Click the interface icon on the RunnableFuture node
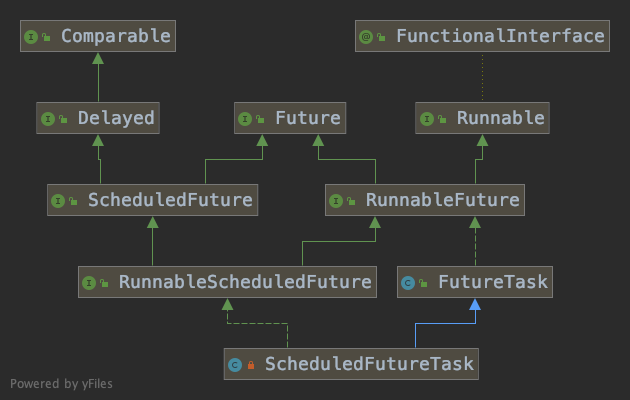Viewport: 630px width, 400px height. pos(337,200)
